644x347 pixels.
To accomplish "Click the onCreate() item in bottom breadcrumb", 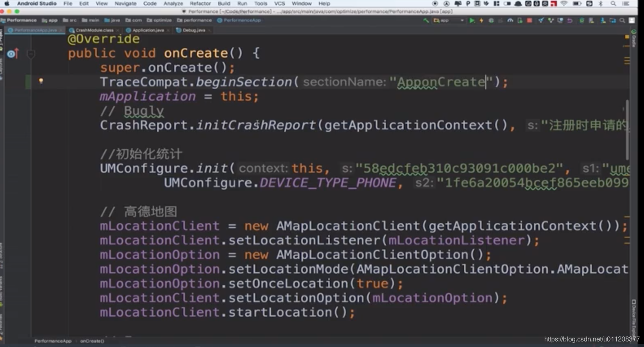I will 92,341.
